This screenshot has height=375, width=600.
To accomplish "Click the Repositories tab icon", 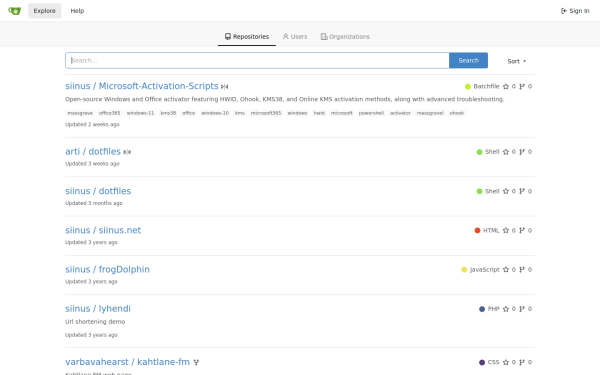I will pos(228,36).
